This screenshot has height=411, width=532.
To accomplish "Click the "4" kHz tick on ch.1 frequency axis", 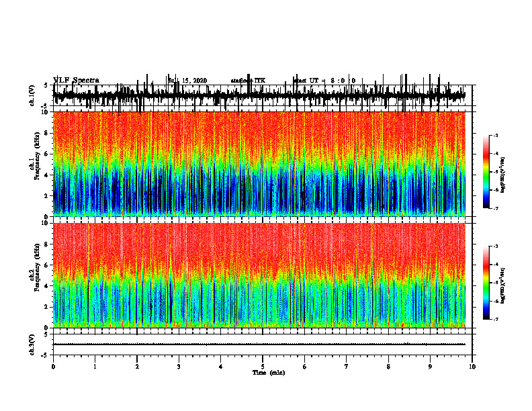I will 47,175.
